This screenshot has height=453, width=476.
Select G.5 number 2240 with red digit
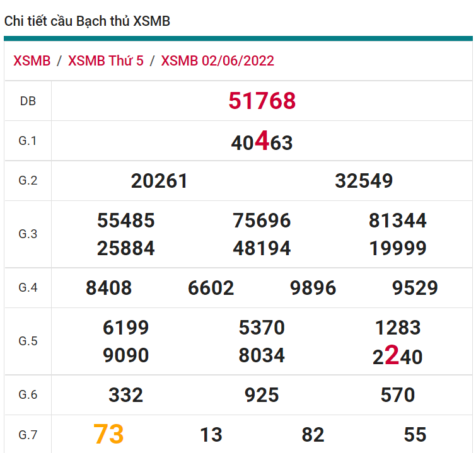pyautogui.click(x=398, y=357)
